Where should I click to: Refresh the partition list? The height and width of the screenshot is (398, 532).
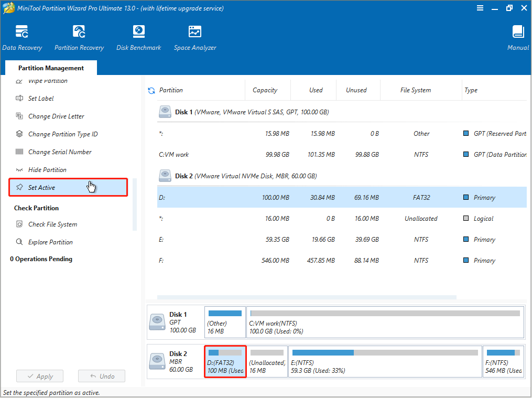point(151,90)
